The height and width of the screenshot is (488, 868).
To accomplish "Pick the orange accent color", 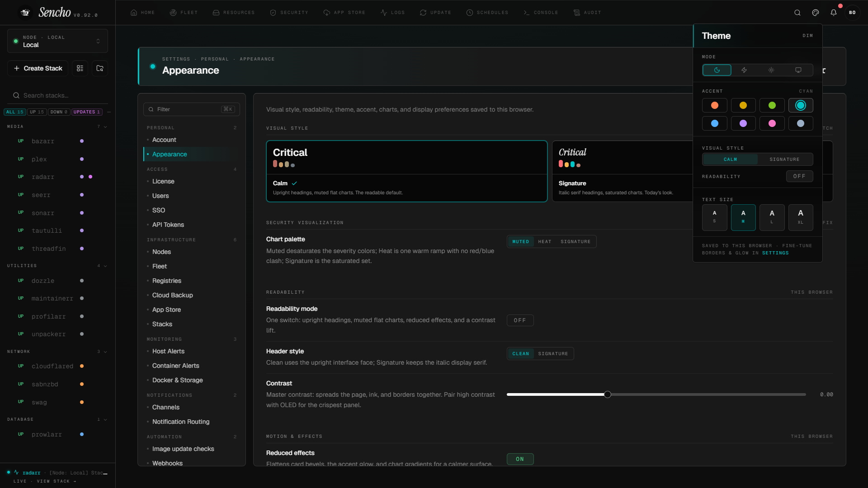I will (x=714, y=105).
